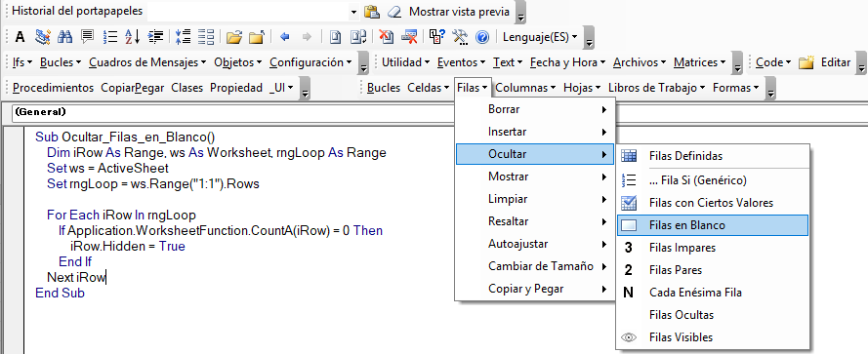Viewport: 868px width, 354px height.
Task: Click the Propiedad toolbar button
Action: click(236, 88)
